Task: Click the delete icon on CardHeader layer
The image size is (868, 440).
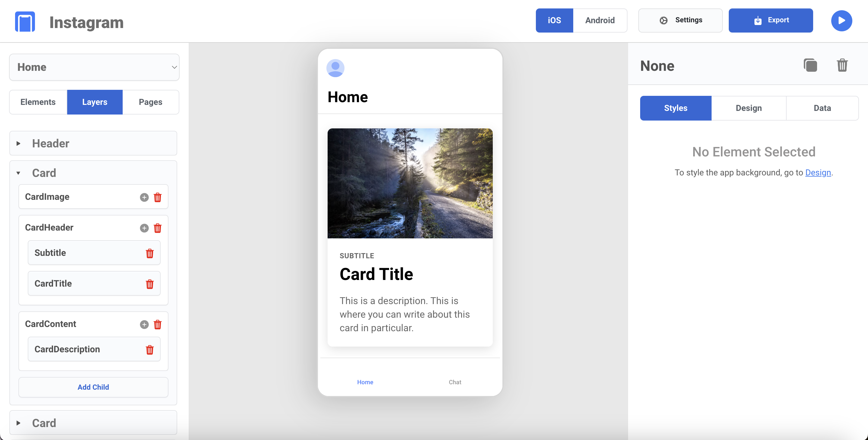Action: [x=158, y=227]
